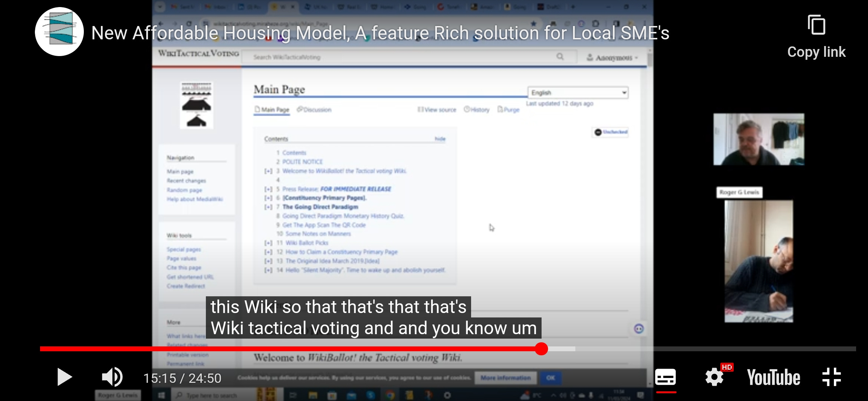Open Special pages under Wiki tools
This screenshot has height=401, width=868.
[x=184, y=250]
